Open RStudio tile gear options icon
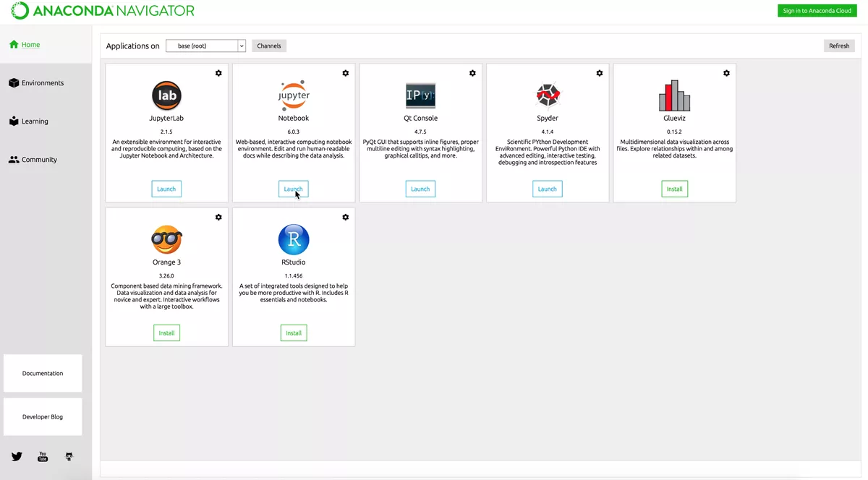This screenshot has width=868, height=480. [x=346, y=217]
